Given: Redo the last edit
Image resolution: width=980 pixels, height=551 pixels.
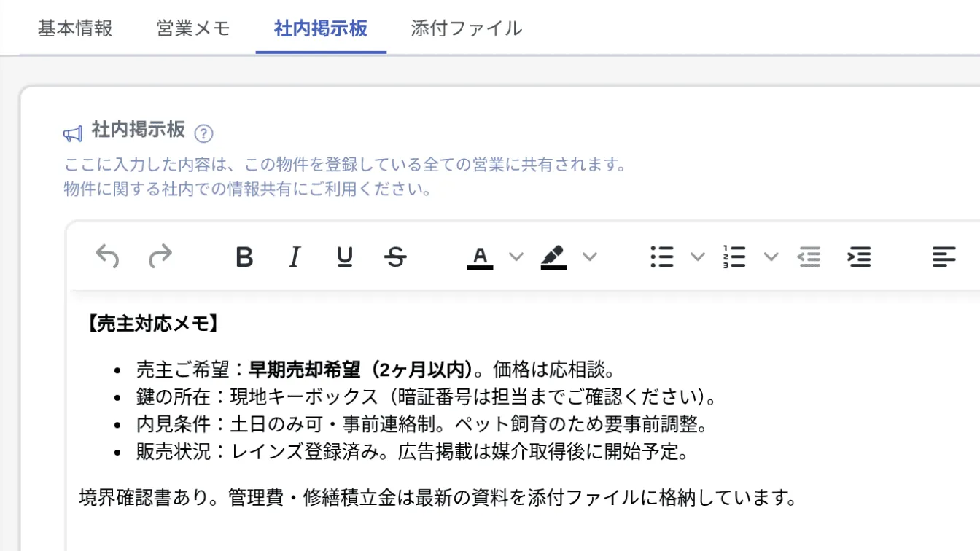Looking at the screenshot, I should click(x=160, y=257).
